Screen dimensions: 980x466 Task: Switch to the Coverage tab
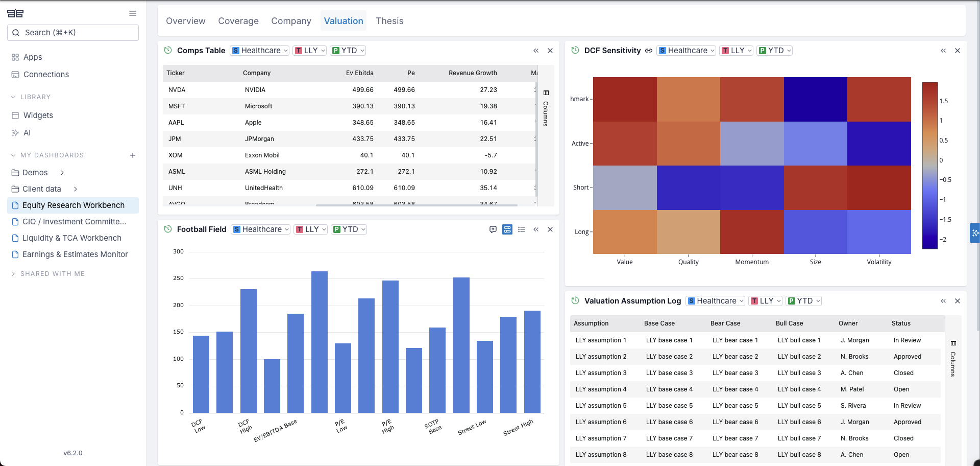[x=238, y=21]
